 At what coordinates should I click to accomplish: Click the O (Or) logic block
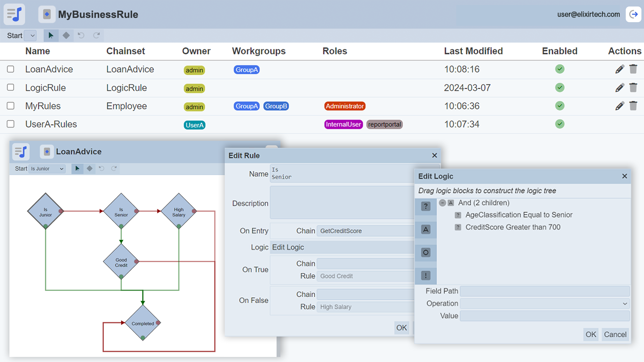pyautogui.click(x=426, y=253)
